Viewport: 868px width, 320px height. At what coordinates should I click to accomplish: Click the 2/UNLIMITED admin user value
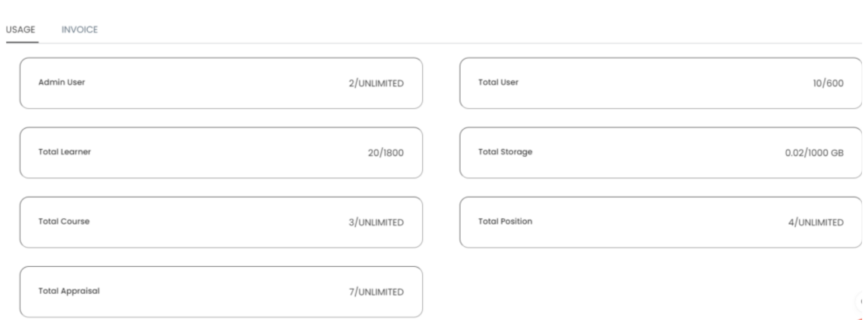click(376, 83)
